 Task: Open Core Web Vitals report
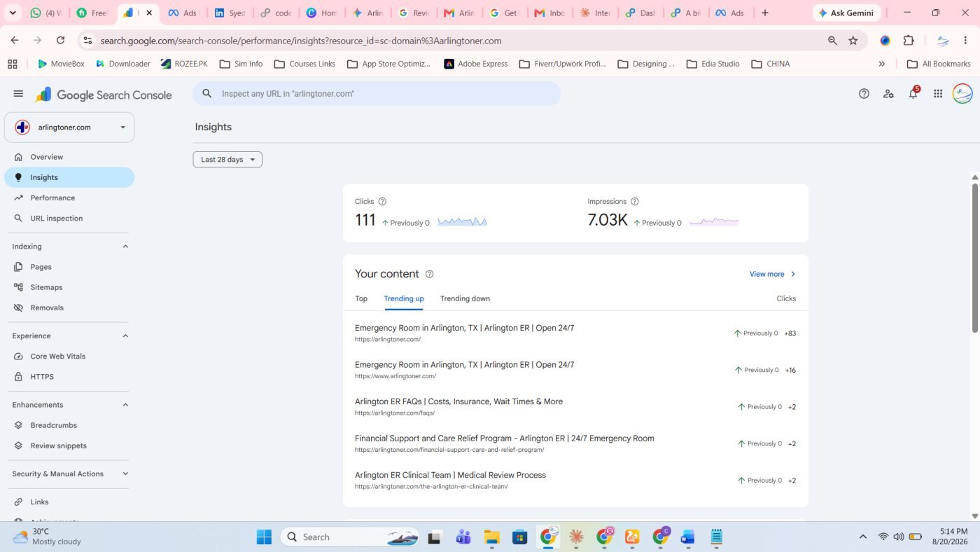(69, 356)
